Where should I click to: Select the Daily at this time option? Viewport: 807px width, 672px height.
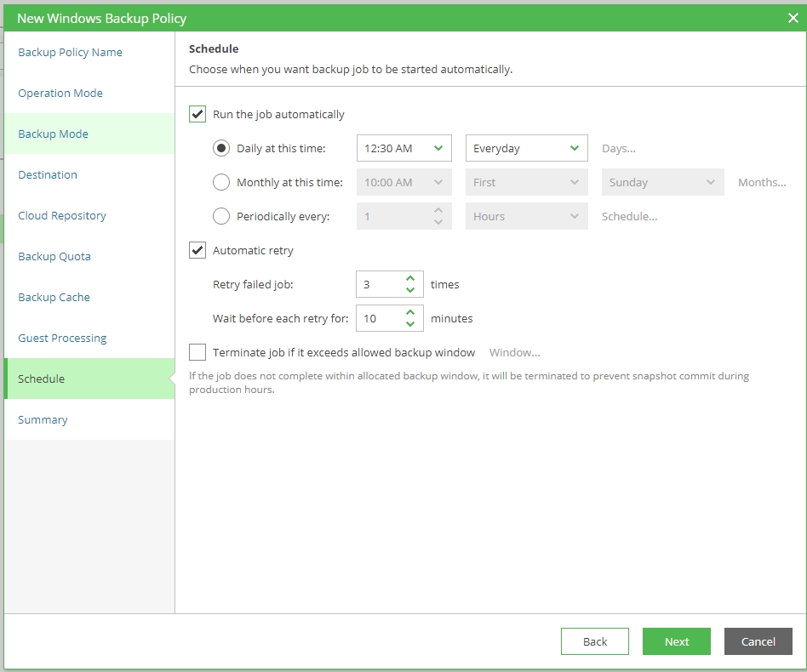point(221,148)
